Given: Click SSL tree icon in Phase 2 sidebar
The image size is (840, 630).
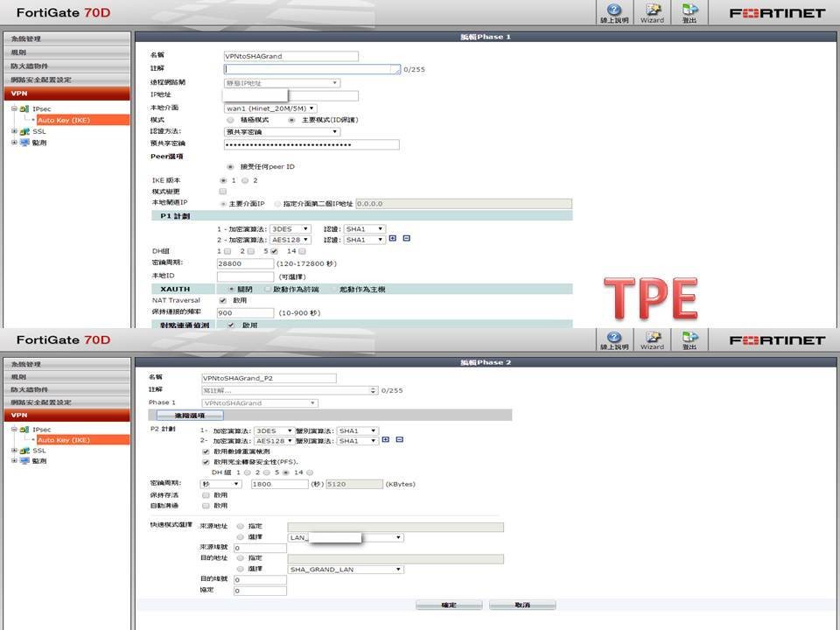Looking at the screenshot, I should click(24, 451).
